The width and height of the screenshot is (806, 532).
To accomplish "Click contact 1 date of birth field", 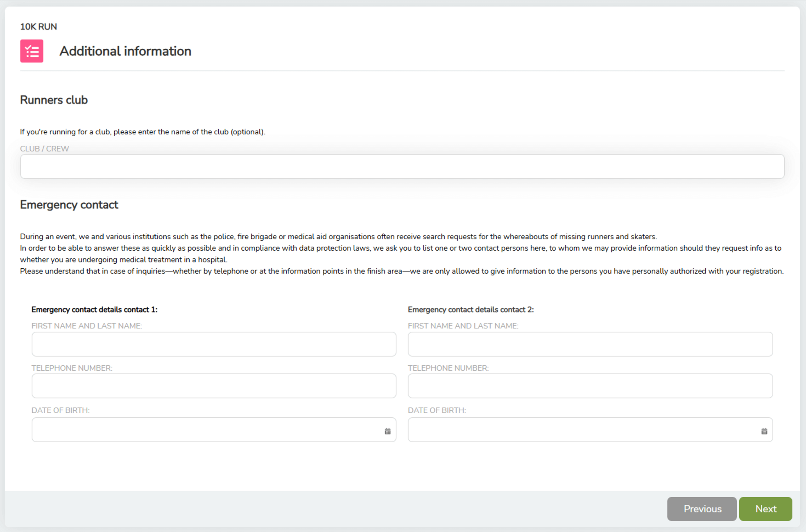I will [x=206, y=430].
